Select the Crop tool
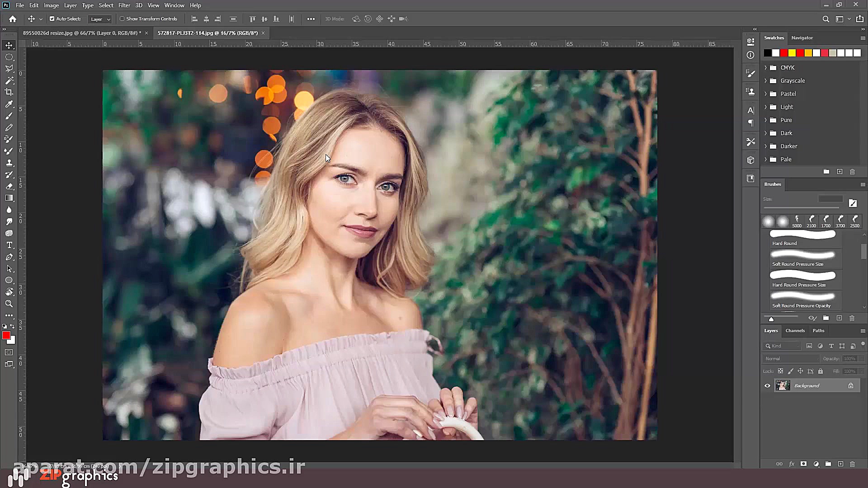Screen dimensions: 868x488 [x=9, y=92]
